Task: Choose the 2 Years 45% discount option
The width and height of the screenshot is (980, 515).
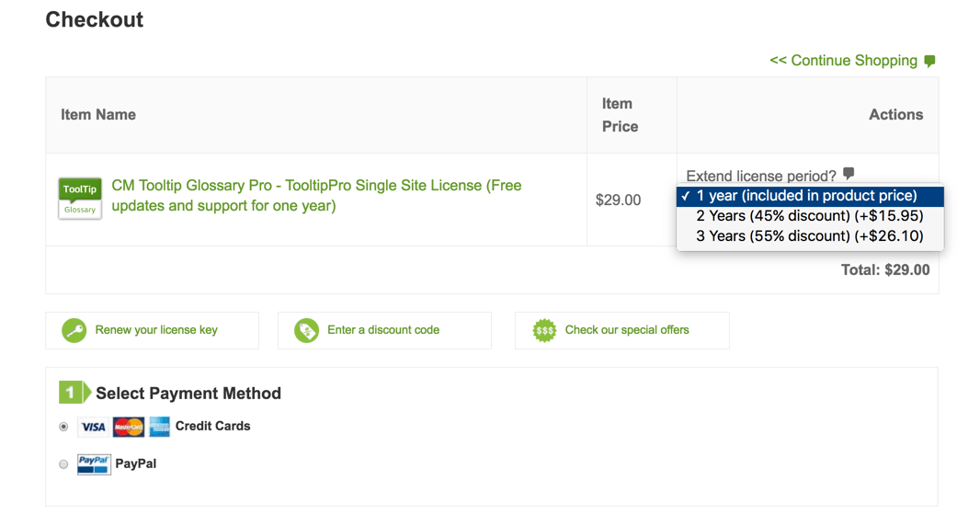Action: click(809, 216)
